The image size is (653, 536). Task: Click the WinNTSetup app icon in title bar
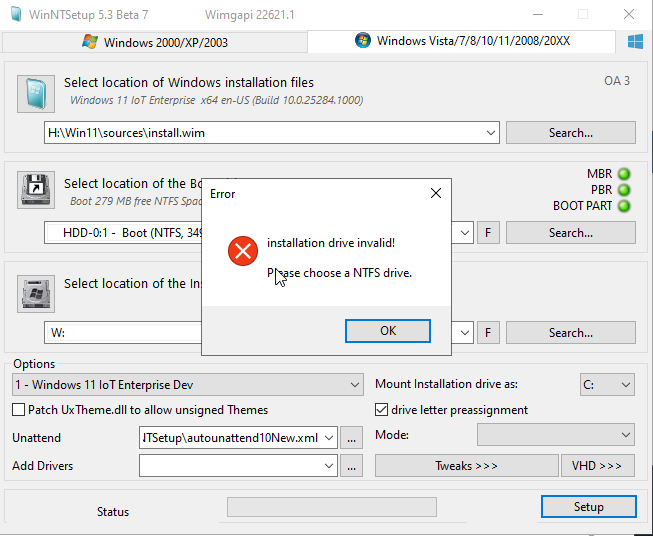[16, 14]
